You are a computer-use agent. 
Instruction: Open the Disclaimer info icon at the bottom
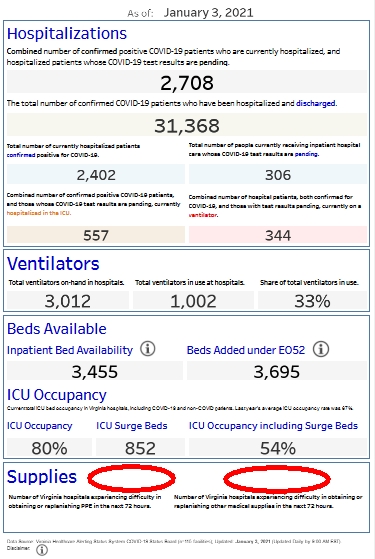pos(42,550)
